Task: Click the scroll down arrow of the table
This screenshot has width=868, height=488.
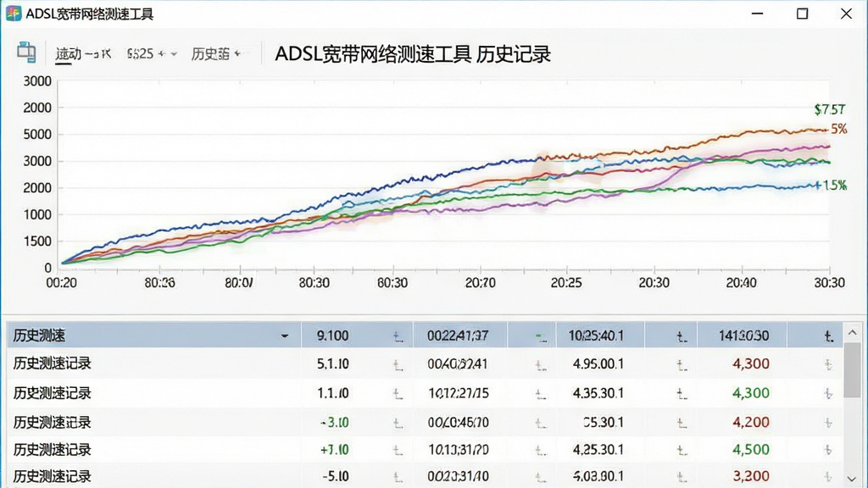Action: coord(852,479)
